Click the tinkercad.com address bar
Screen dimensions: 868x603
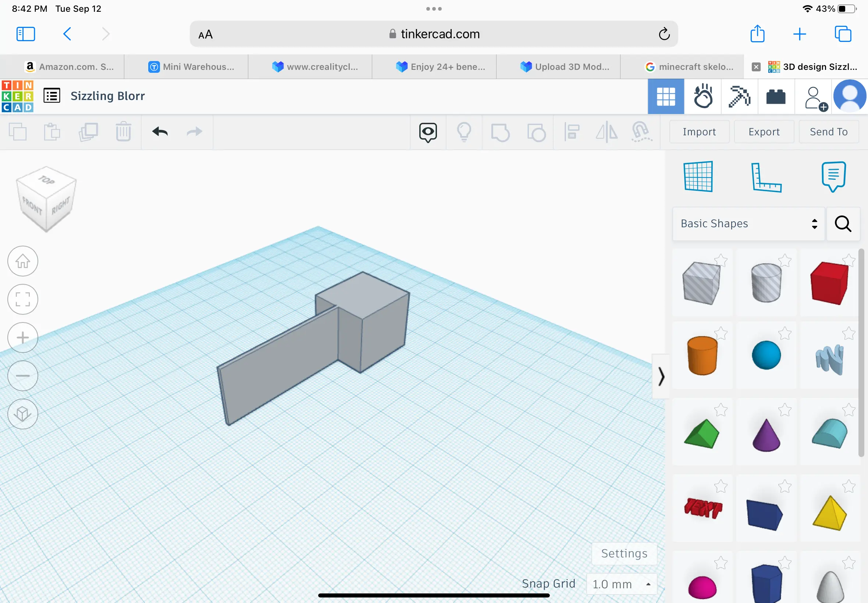click(x=434, y=34)
